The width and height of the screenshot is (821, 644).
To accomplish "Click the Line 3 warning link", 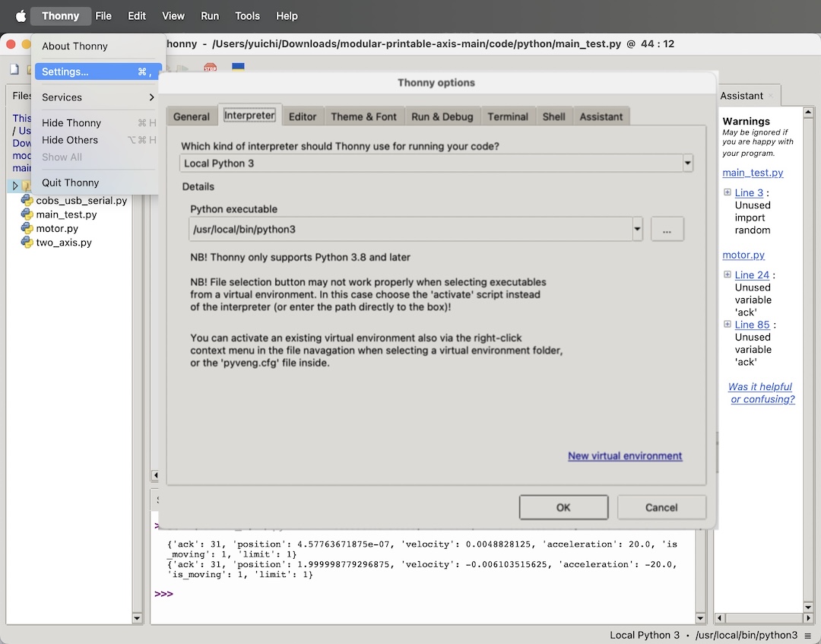I will click(x=750, y=192).
